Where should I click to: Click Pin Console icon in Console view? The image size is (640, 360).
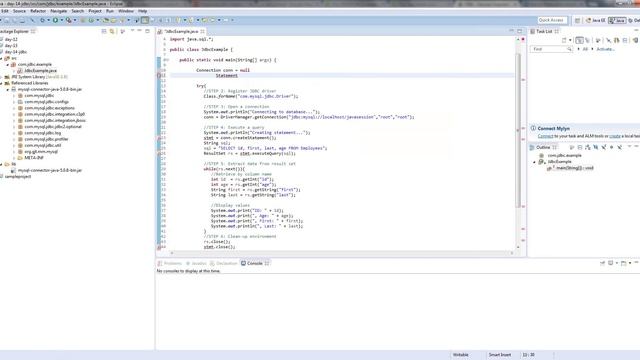click(602, 263)
